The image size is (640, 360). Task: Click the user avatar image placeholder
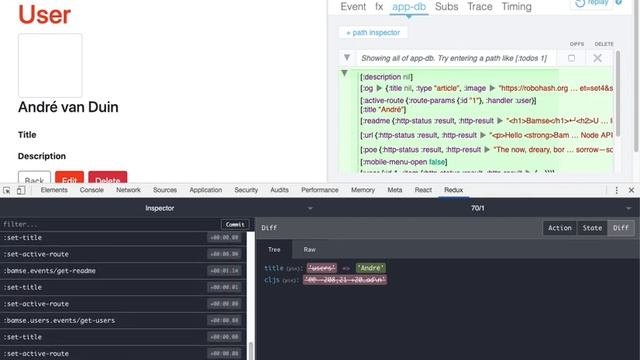click(x=50, y=65)
